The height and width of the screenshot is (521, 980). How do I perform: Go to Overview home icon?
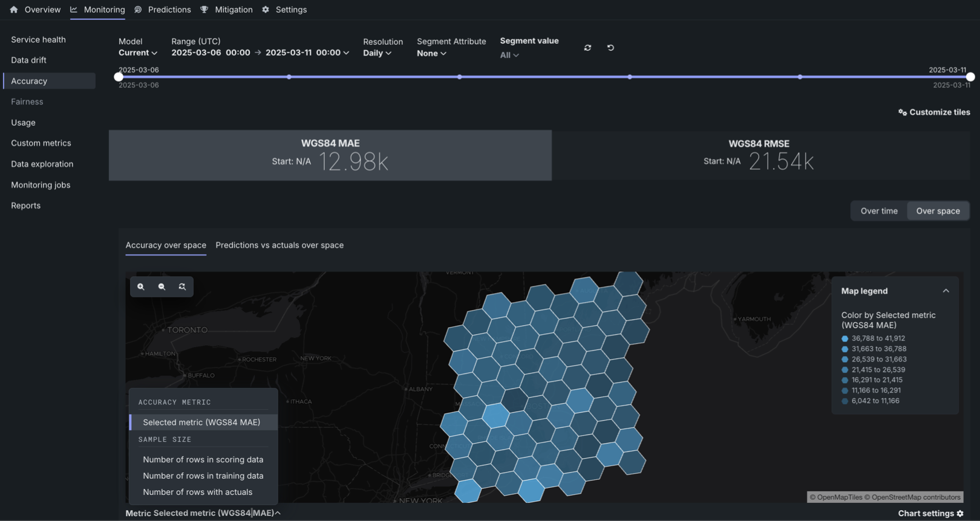pos(14,10)
